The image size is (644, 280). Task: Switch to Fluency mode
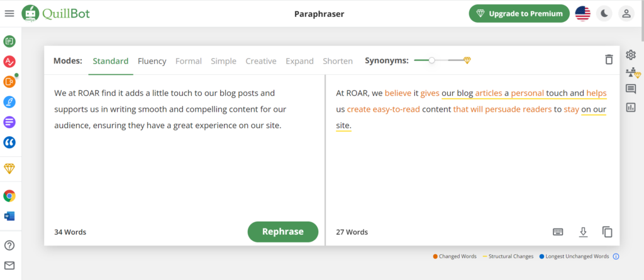152,61
